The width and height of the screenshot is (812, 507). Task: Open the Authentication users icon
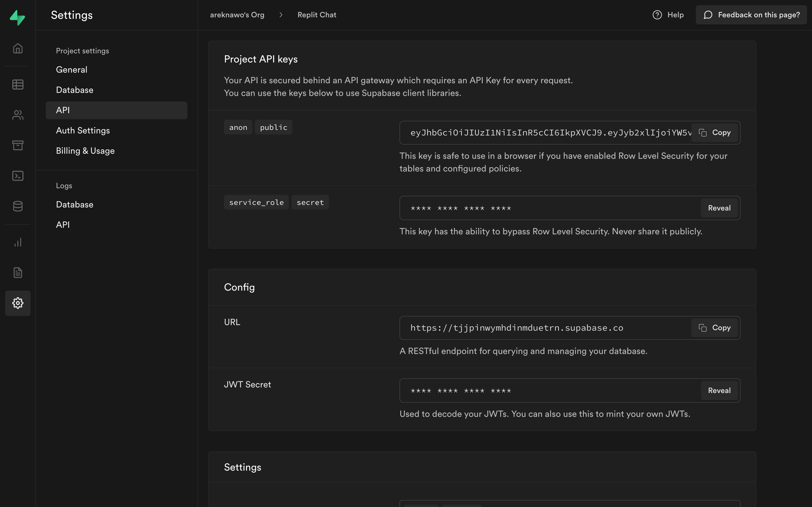(18, 115)
